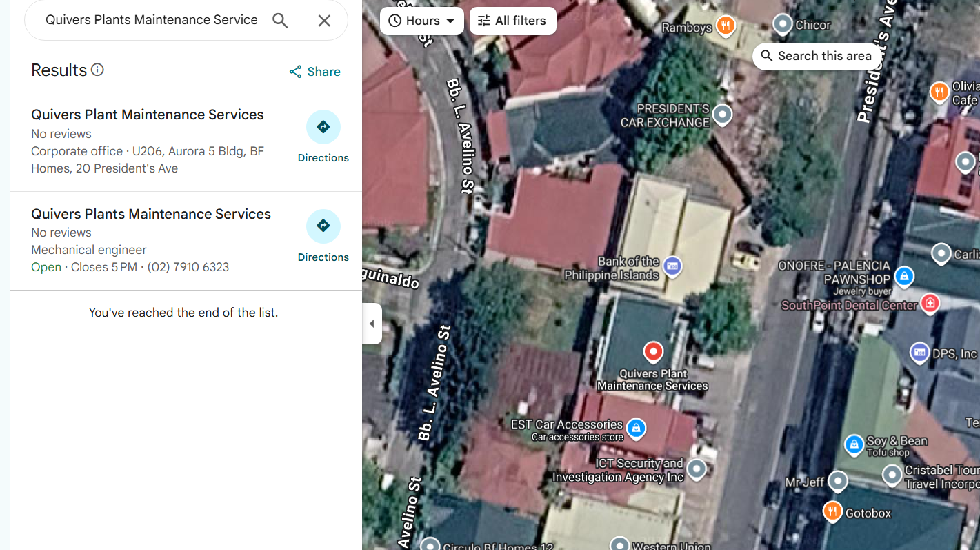Viewport: 980px width, 550px height.
Task: Open All filters
Action: (x=512, y=21)
